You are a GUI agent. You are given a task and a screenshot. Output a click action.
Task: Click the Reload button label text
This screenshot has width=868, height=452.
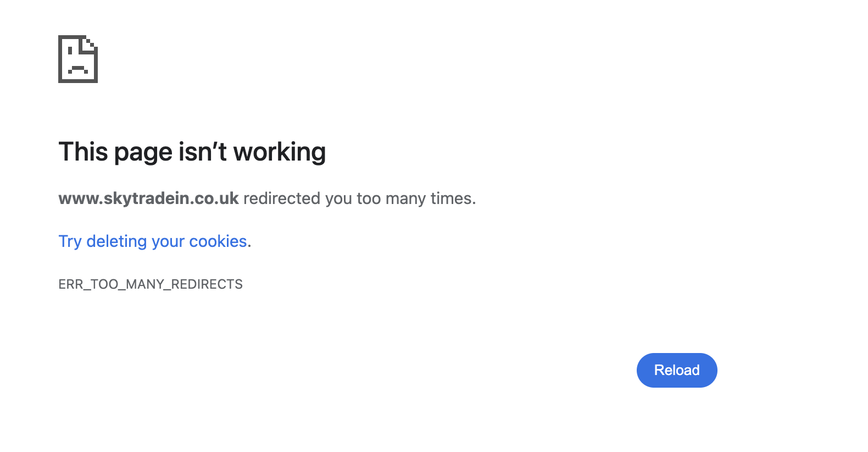(676, 370)
